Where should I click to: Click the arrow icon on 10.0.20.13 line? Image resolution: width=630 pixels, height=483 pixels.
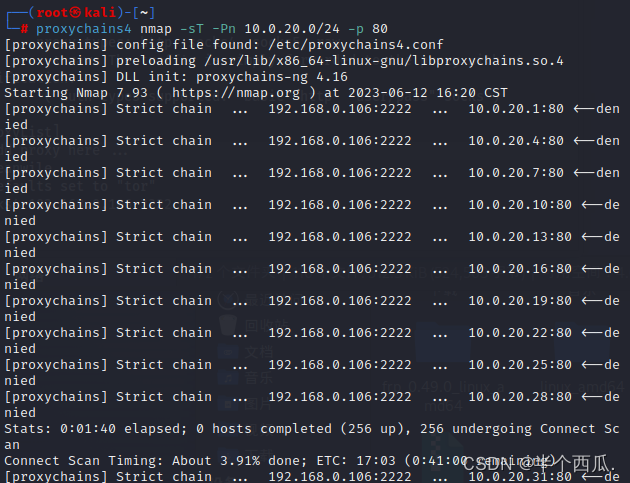click(592, 237)
